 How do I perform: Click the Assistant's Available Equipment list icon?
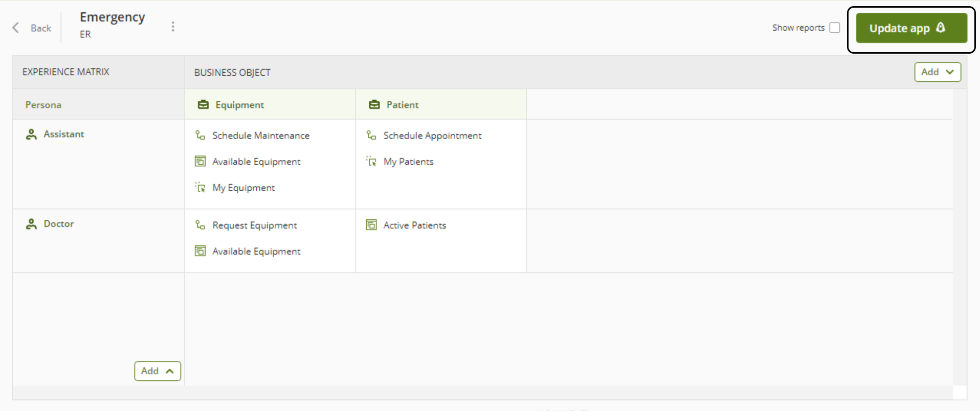click(x=200, y=162)
